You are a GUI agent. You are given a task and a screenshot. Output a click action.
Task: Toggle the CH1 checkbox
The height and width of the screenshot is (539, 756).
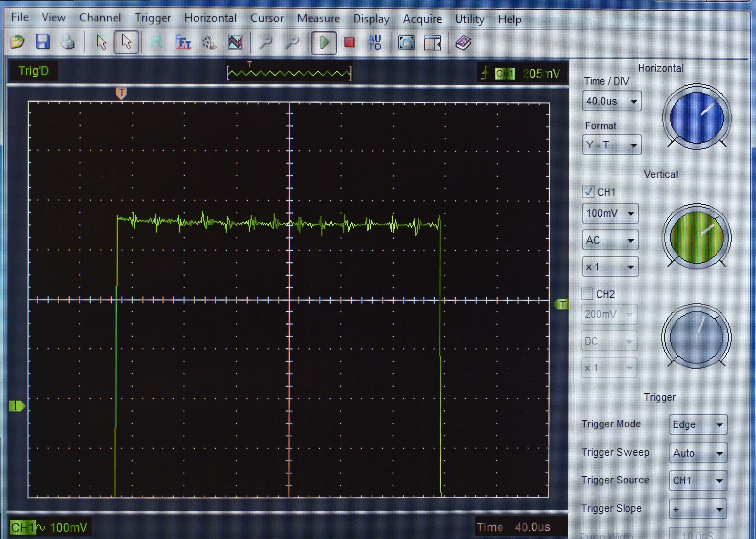pyautogui.click(x=588, y=192)
